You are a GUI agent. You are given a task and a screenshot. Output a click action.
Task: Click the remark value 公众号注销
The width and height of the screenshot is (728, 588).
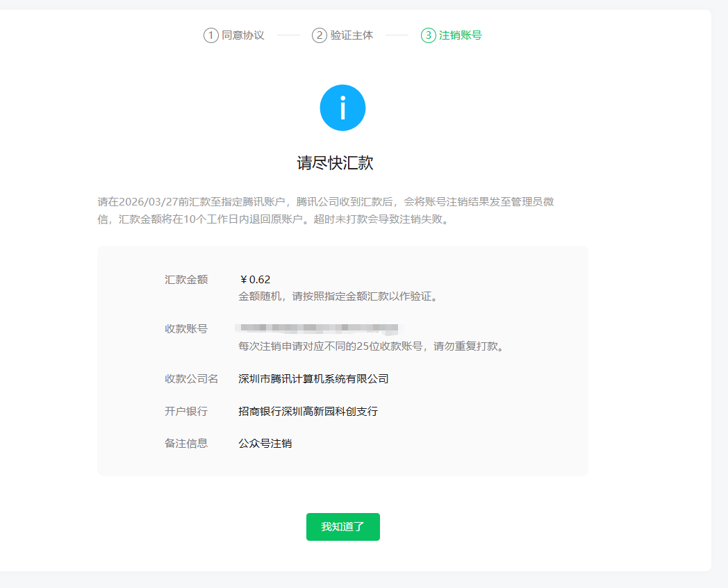(x=265, y=443)
